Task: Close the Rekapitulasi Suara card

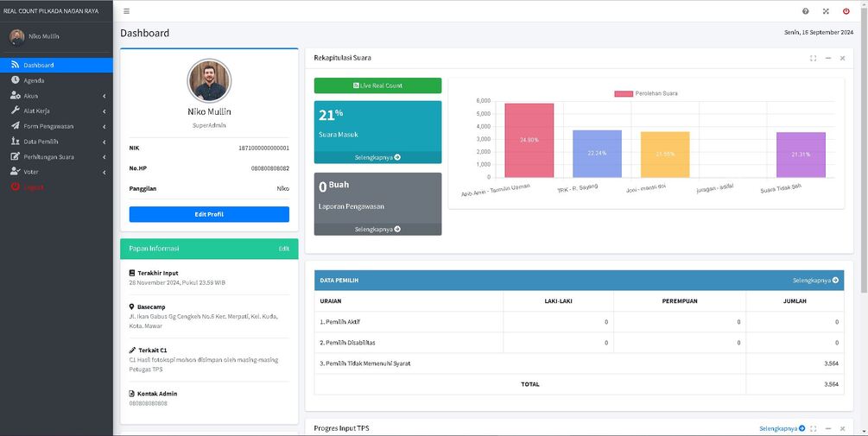Action: (x=843, y=58)
